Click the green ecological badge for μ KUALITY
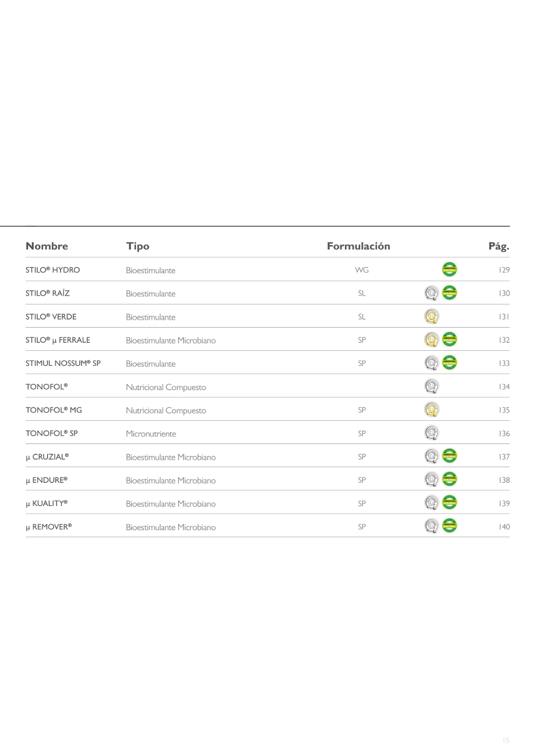Image resolution: width=535 pixels, height=756 pixels. [449, 503]
